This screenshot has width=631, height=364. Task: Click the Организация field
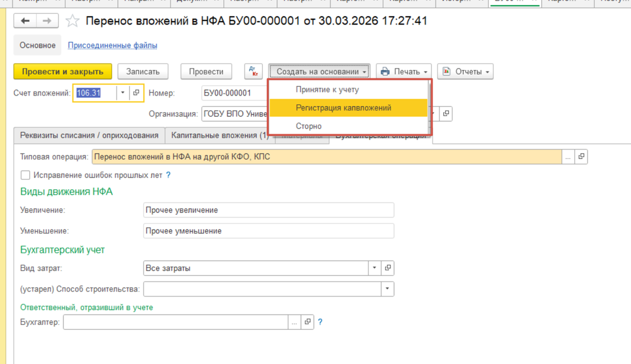point(235,113)
